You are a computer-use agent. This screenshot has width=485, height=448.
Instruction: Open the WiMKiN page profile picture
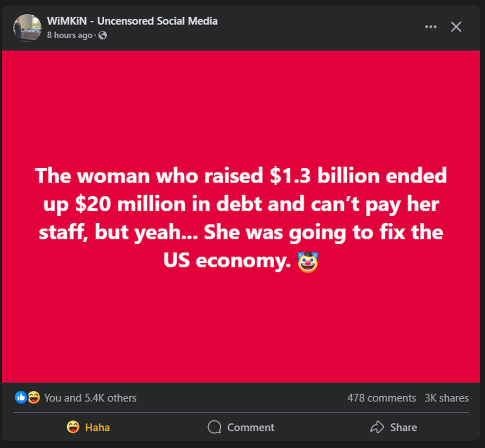(x=27, y=27)
